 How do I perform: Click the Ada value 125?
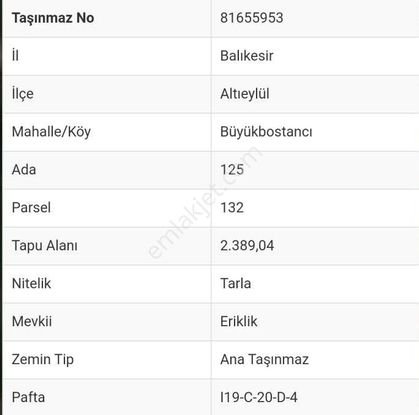coord(232,170)
